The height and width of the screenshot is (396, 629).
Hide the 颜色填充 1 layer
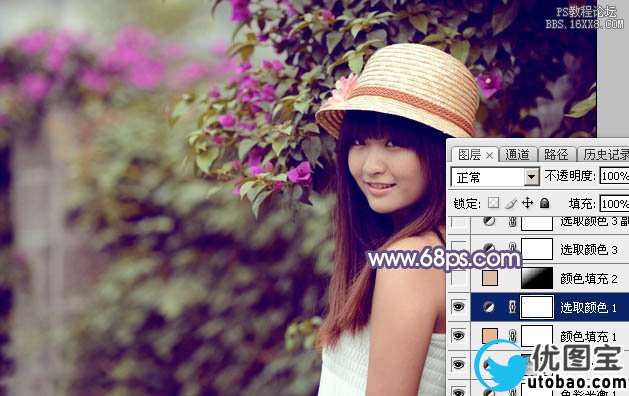[x=459, y=335]
